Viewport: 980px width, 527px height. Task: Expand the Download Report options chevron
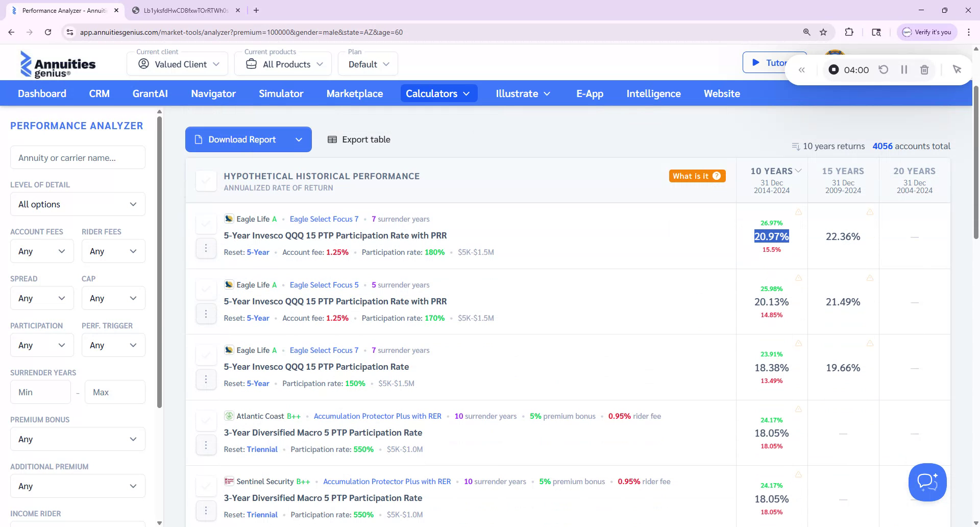[x=299, y=139]
